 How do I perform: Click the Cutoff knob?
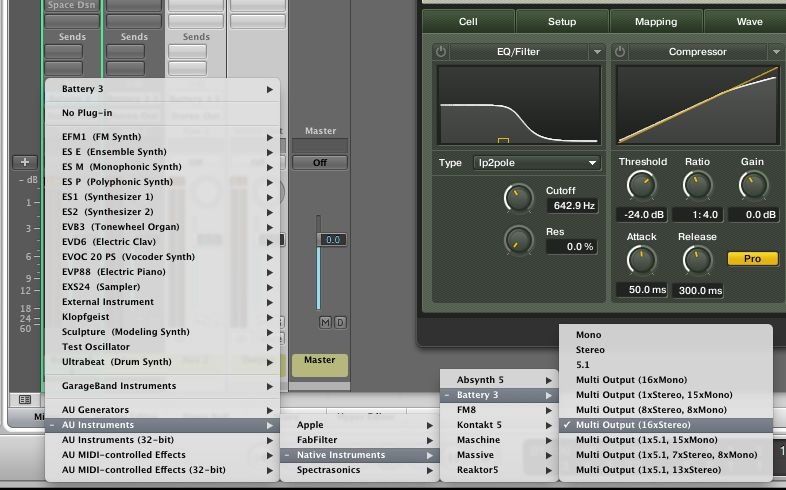pos(518,198)
